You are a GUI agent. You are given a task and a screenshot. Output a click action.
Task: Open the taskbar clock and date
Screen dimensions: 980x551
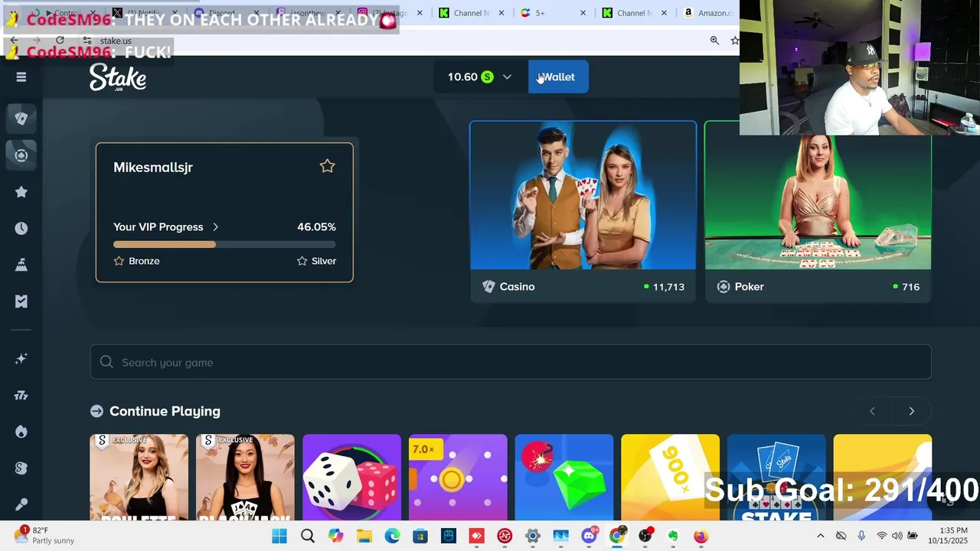coord(948,536)
